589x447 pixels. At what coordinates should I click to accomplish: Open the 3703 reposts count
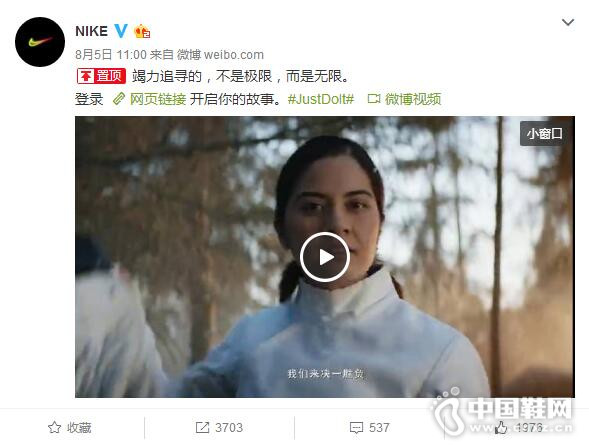[229, 427]
